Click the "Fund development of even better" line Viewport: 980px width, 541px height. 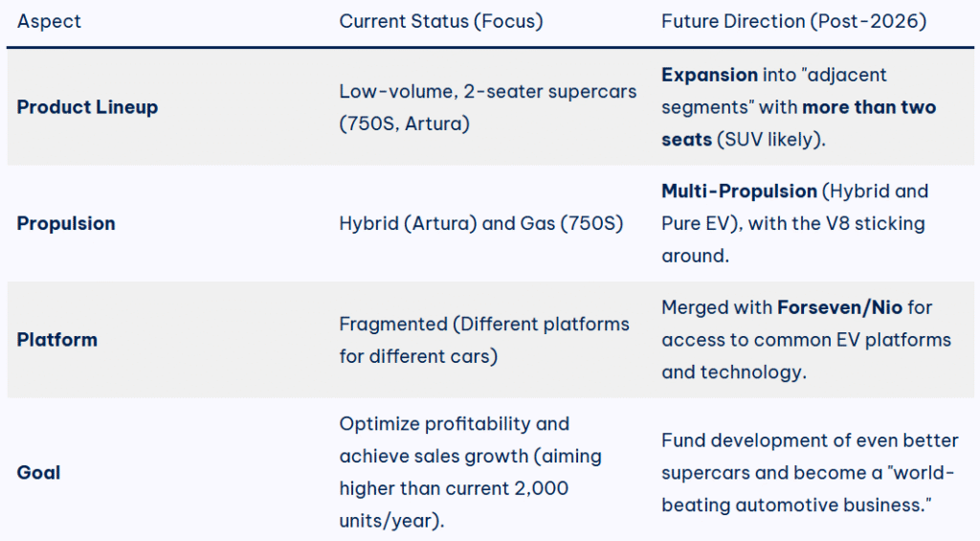pyautogui.click(x=810, y=440)
